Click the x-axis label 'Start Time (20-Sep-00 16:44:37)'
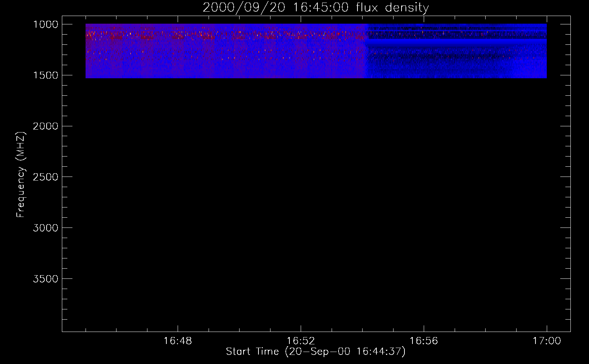The width and height of the screenshot is (589, 364). tap(316, 352)
